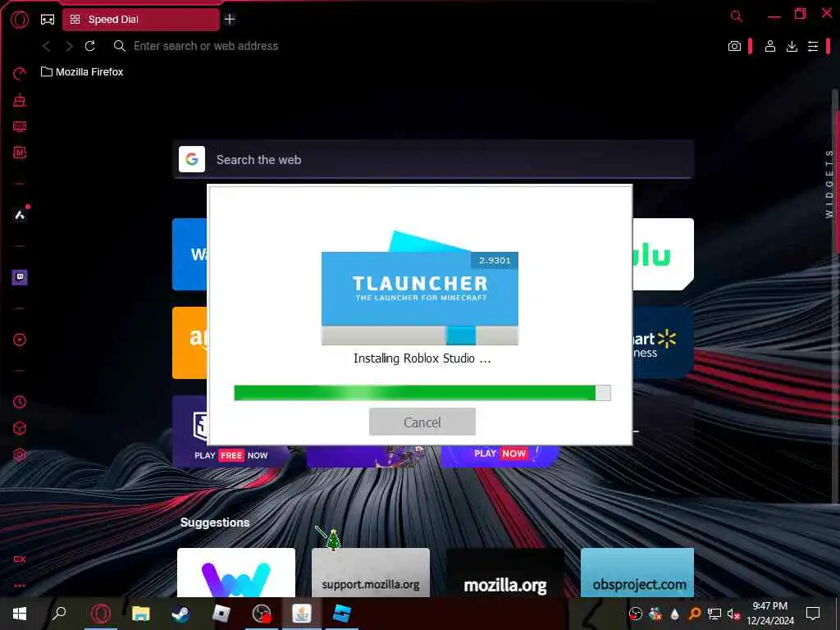
Task: Click the striped monitor sidebar icon
Action: click(20, 126)
